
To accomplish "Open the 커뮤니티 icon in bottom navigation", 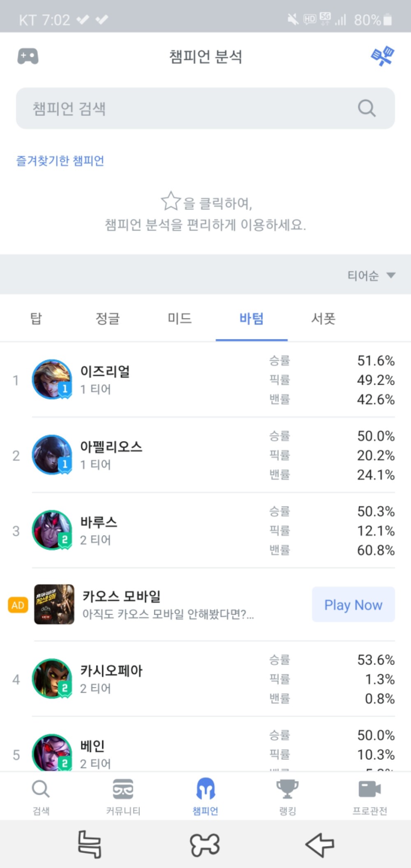I will [123, 789].
